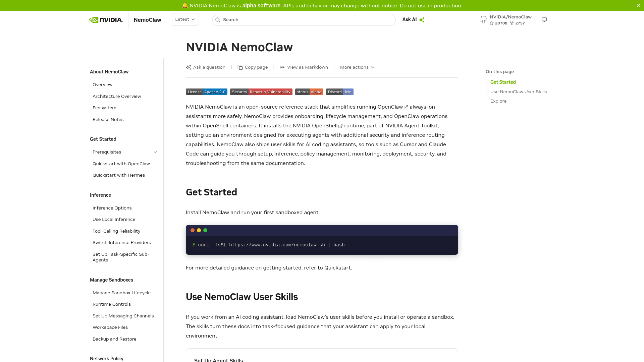Focus the Search input field
644x362 pixels.
[304, 20]
